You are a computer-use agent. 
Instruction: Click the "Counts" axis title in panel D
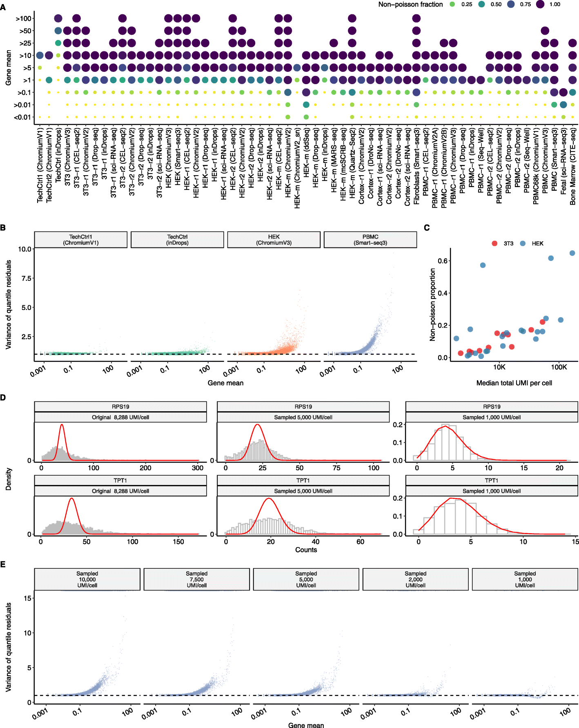click(x=306, y=550)
